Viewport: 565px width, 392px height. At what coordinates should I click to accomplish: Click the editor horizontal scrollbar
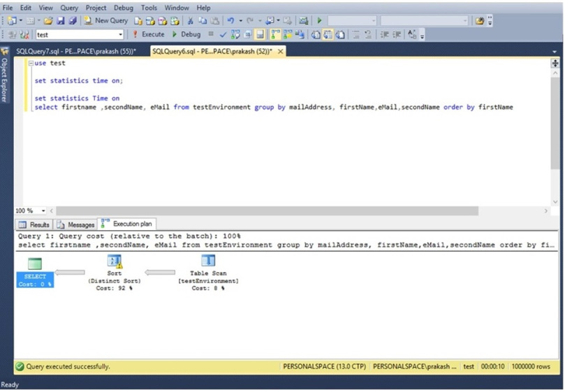point(267,211)
